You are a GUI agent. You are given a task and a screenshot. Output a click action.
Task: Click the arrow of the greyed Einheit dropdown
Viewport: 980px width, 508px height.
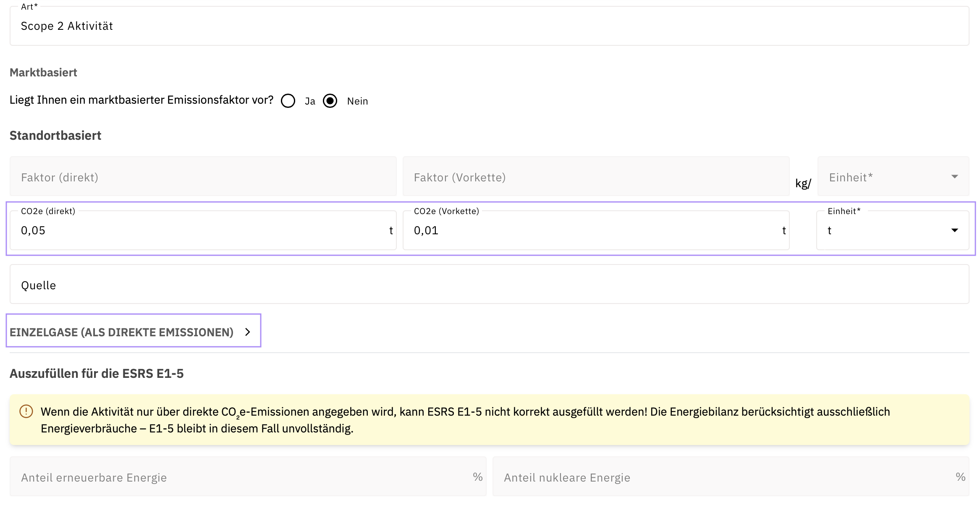click(x=954, y=177)
